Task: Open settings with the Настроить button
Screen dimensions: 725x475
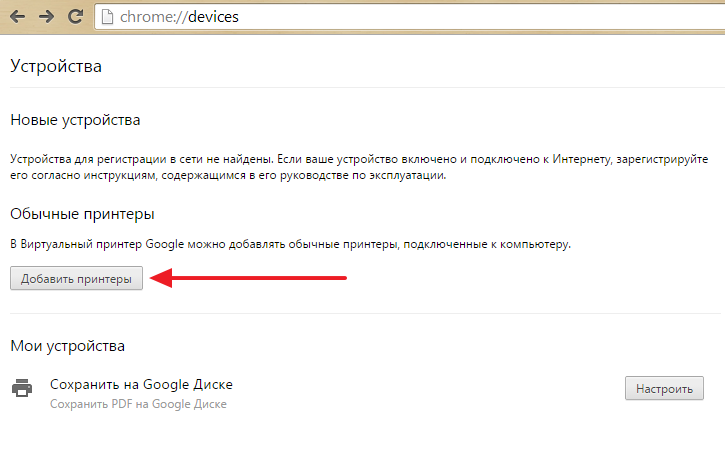Action: 664,388
